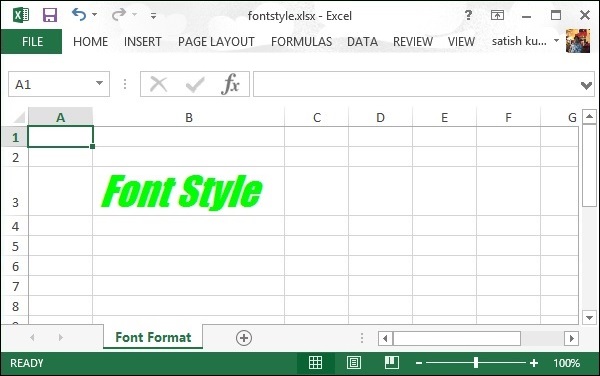Select row 1 header
Viewport: 600px width, 376px height.
tap(15, 137)
